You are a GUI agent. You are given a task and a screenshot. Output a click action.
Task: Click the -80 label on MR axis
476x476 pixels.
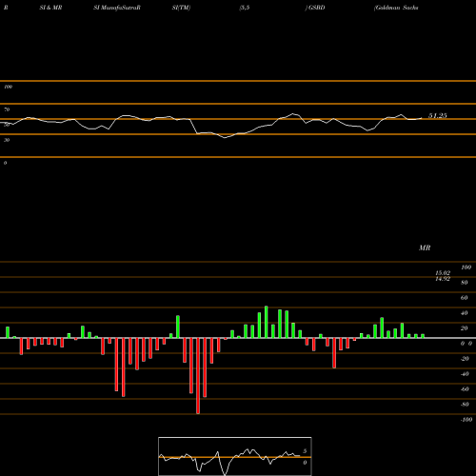click(465, 405)
